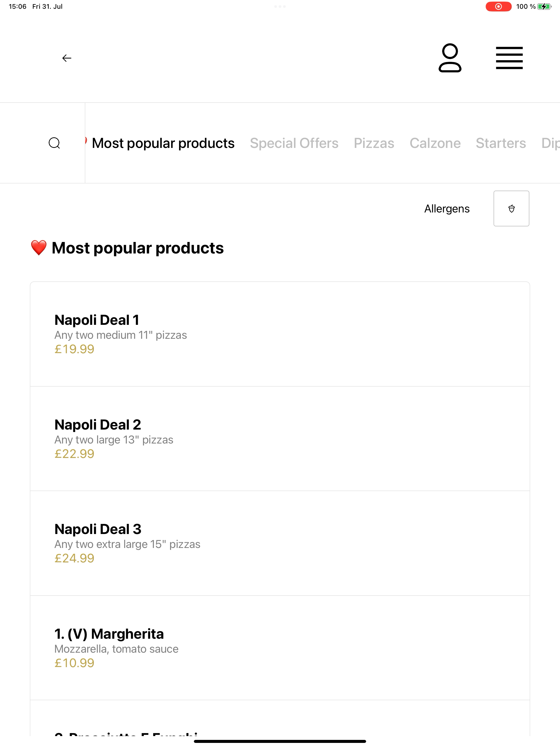Click the 'Most popular products' section heading
The width and height of the screenshot is (560, 747).
click(127, 248)
